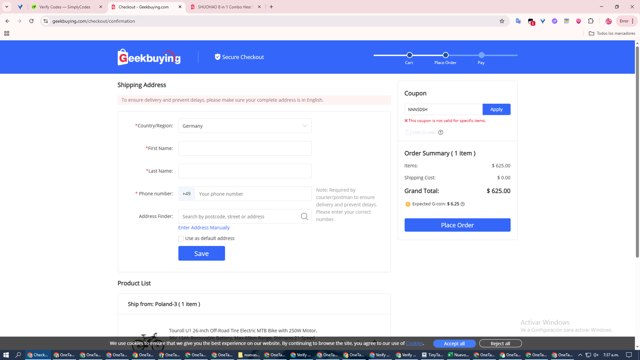Image resolution: width=640 pixels, height=360 pixels.
Task: Open the TinyTask taskbar item
Action: (x=432, y=355)
